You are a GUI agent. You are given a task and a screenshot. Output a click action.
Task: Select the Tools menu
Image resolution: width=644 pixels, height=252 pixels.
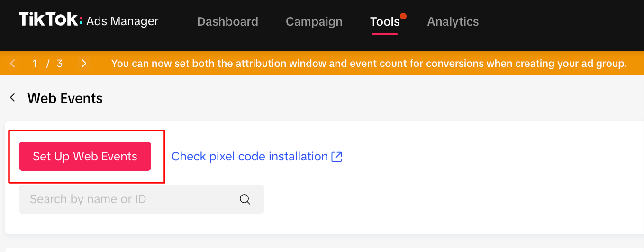[385, 21]
